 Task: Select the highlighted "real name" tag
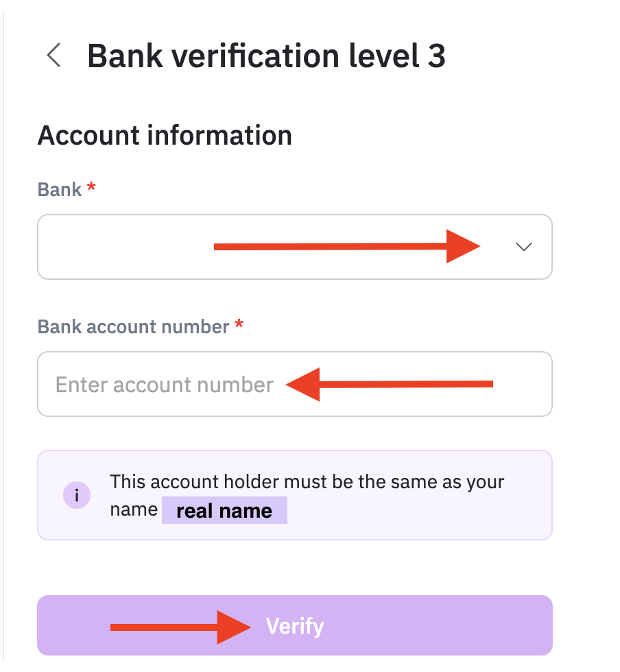click(224, 511)
